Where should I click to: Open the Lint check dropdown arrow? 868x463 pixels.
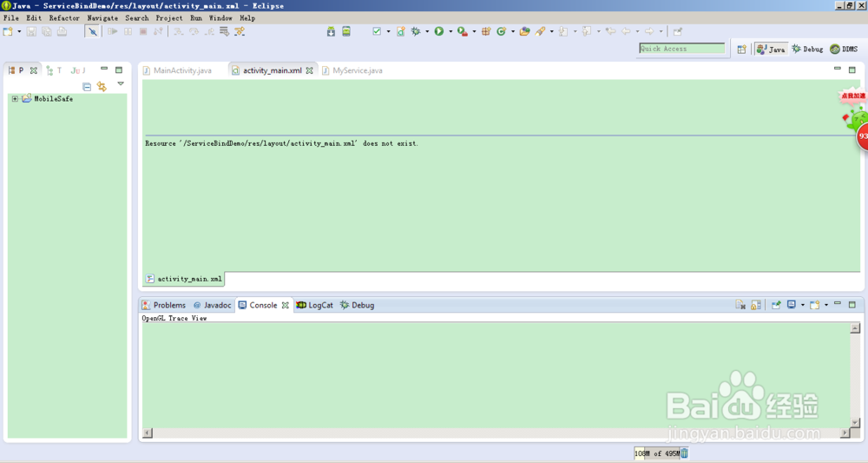coord(388,31)
